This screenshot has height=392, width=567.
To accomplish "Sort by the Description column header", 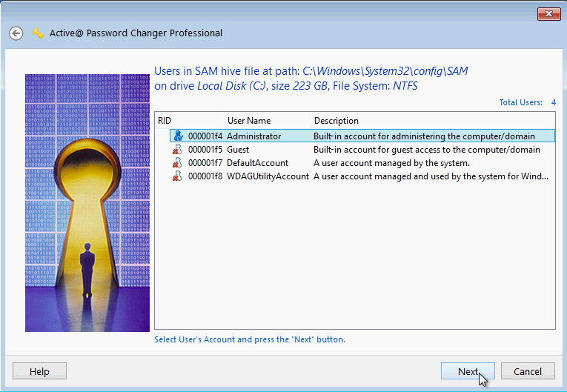I will click(433, 121).
